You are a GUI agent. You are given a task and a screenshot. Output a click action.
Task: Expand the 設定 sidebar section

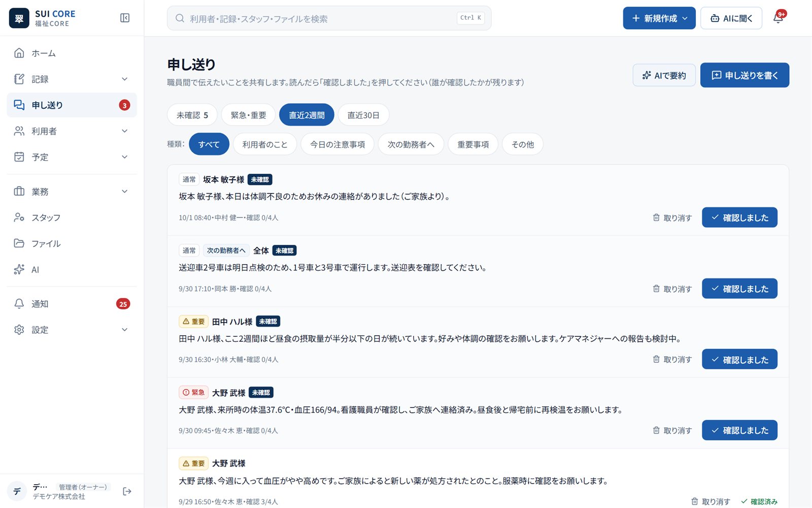click(72, 330)
